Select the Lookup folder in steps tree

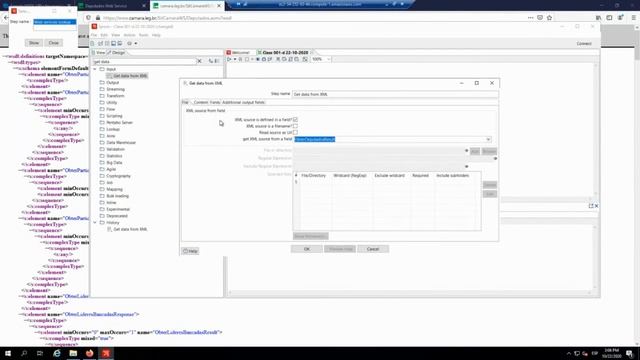[x=113, y=129]
